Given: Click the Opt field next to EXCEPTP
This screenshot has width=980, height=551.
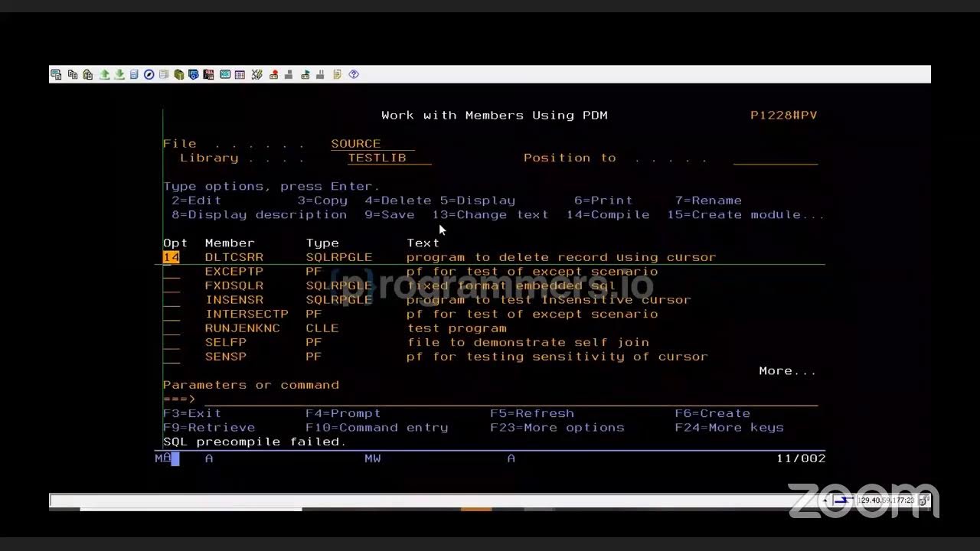Looking at the screenshot, I should (171, 272).
